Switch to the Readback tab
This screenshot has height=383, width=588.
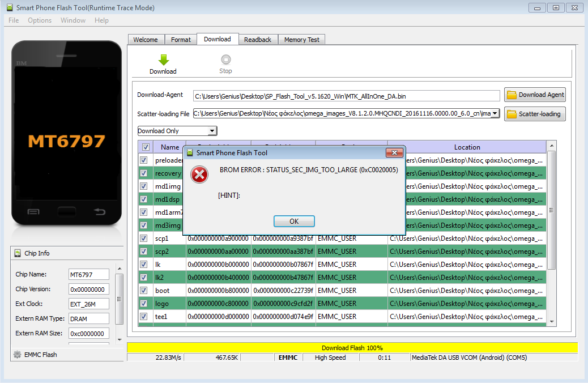(258, 40)
